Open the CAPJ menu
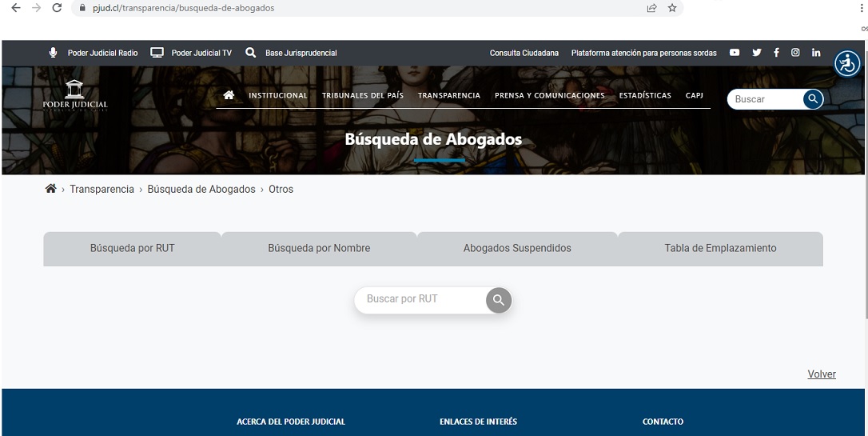 (695, 95)
